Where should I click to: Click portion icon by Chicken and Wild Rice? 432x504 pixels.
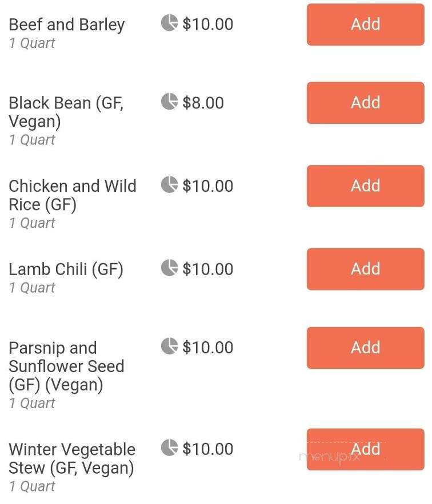tap(169, 184)
